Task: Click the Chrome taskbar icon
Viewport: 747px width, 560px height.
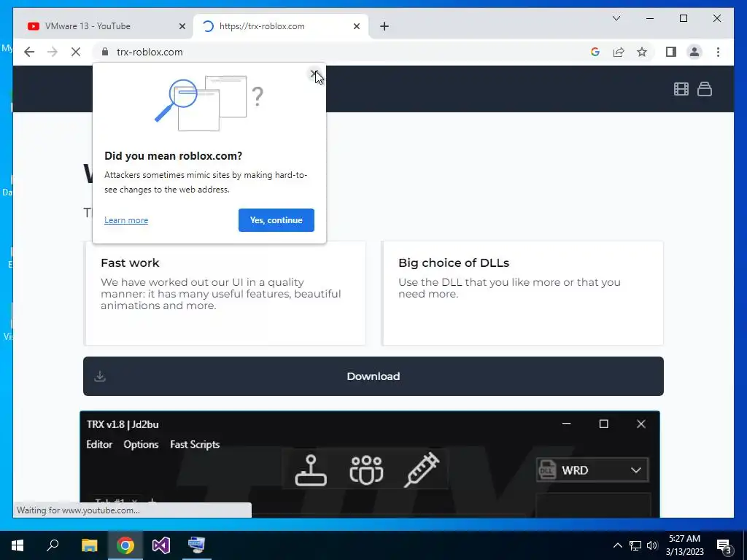Action: tap(125, 545)
